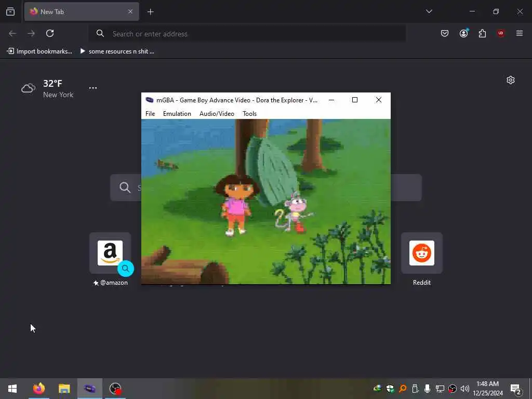
Task: Expand the list all tabs chevron
Action: tap(429, 11)
